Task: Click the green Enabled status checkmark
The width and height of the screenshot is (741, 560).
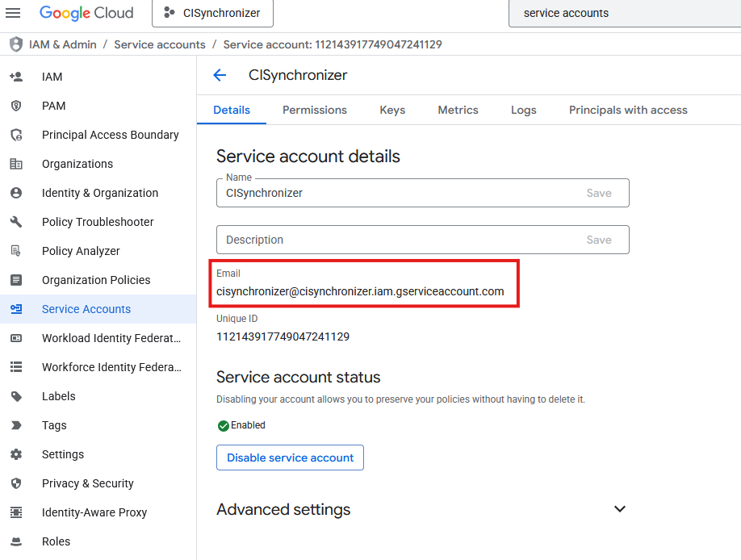Action: [x=223, y=426]
